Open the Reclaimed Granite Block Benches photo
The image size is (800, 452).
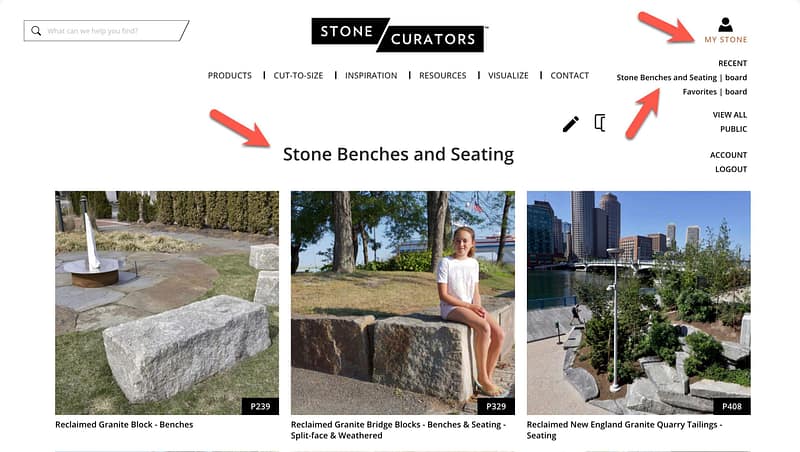pos(167,302)
